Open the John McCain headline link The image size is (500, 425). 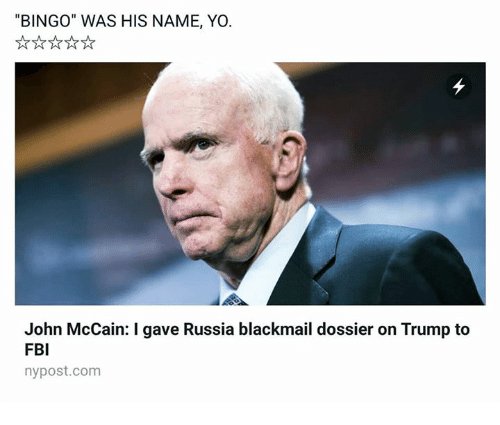pyautogui.click(x=247, y=339)
